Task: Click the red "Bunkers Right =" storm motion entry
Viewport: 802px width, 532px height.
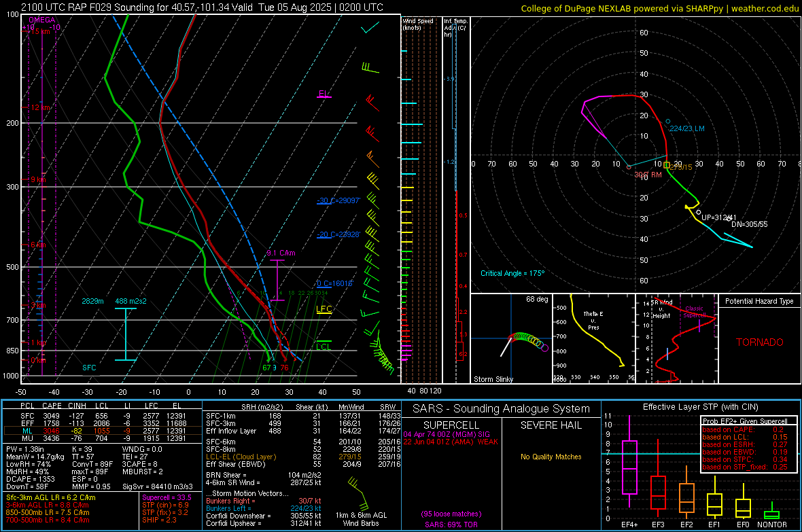Action: 264,501
